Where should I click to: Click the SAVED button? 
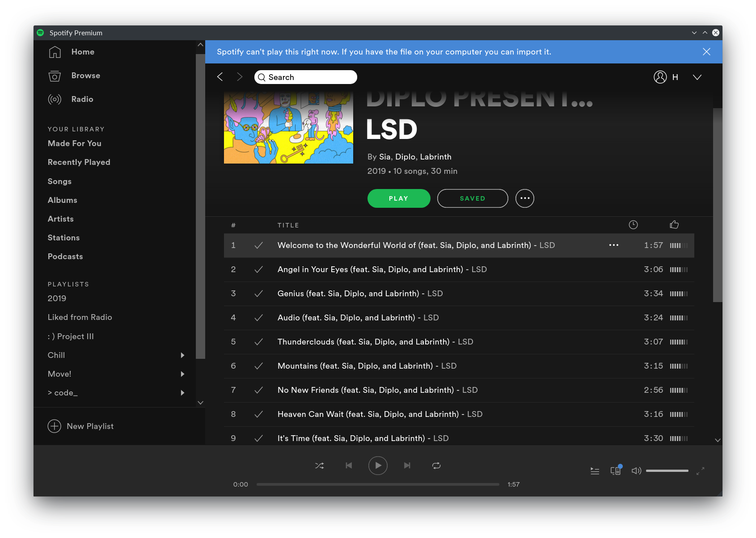[x=473, y=198]
